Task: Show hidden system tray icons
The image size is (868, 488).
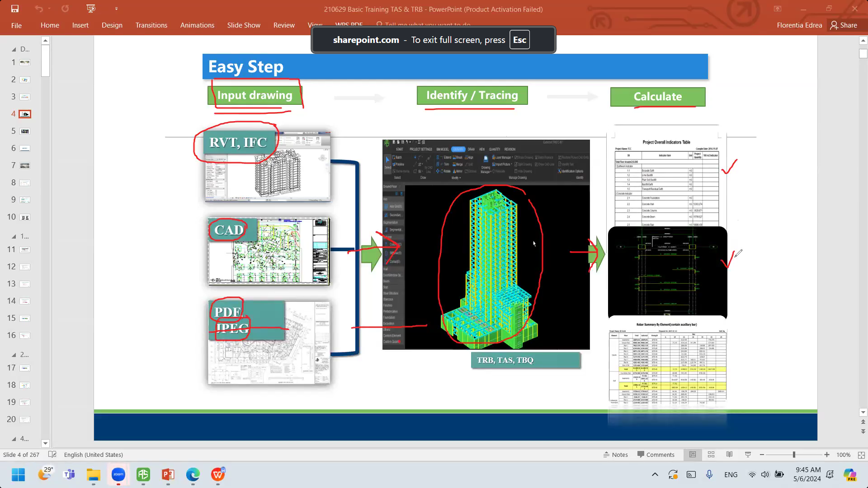Action: (x=655, y=474)
